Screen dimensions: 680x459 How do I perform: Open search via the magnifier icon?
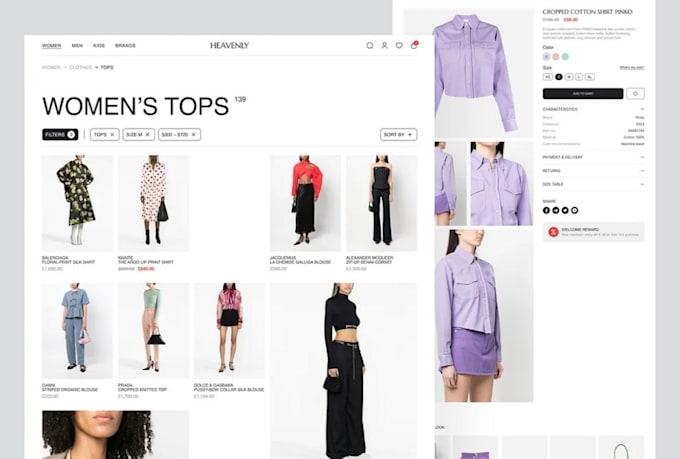click(x=369, y=46)
